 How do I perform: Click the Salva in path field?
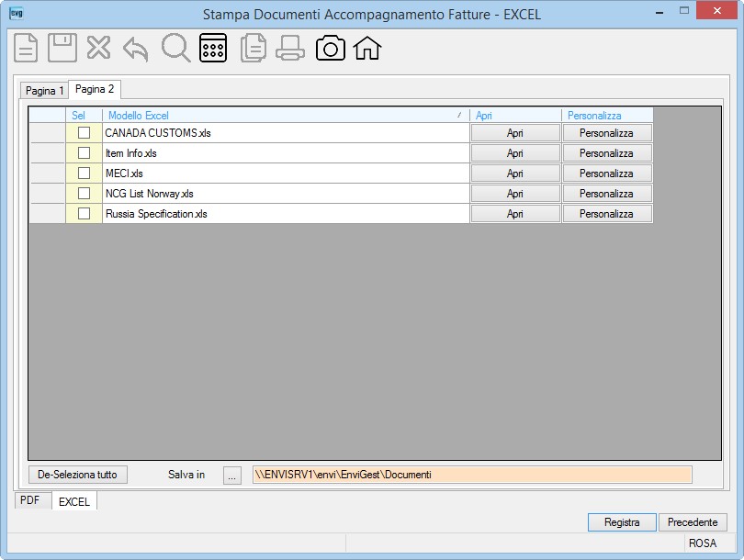point(472,475)
